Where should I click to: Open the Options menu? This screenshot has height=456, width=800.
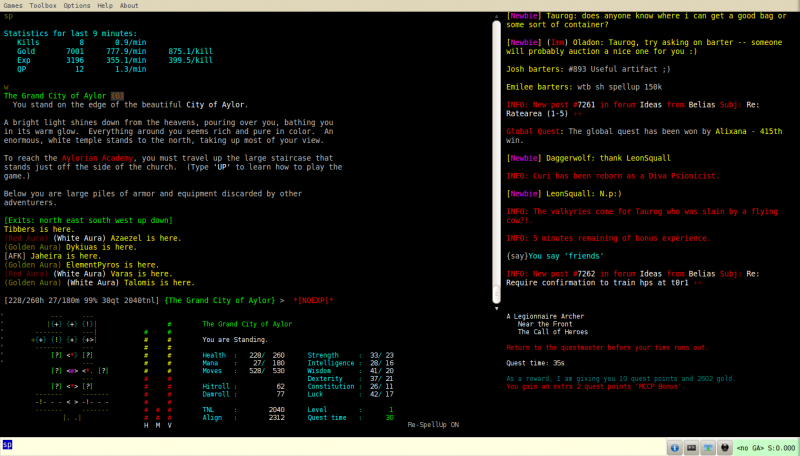pos(77,6)
